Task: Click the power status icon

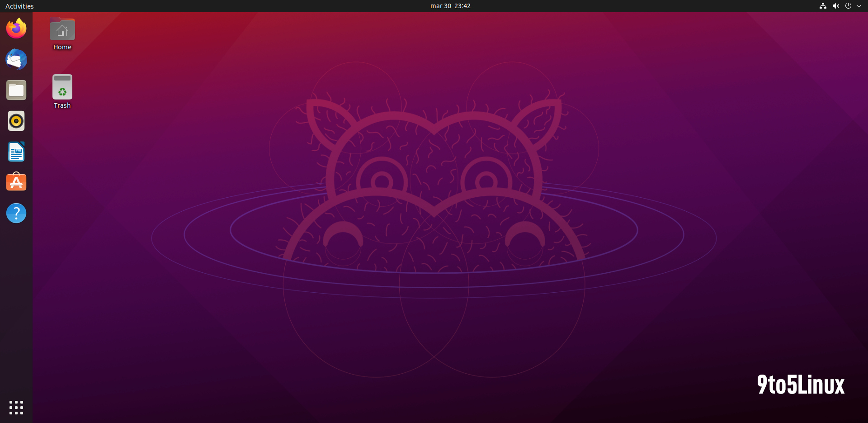Action: click(x=849, y=6)
